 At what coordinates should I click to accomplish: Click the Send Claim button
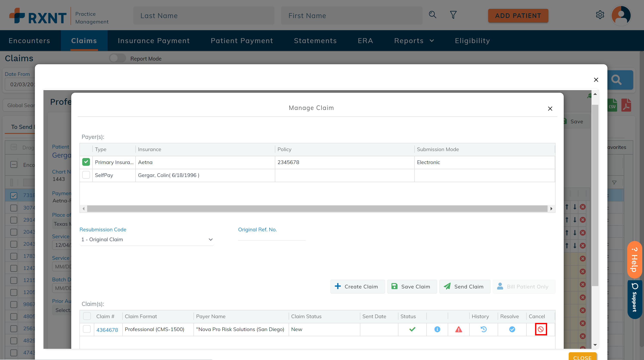[x=464, y=286]
